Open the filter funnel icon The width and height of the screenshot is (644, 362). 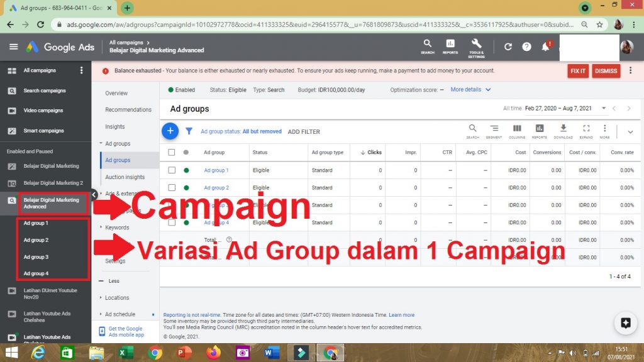tap(189, 131)
